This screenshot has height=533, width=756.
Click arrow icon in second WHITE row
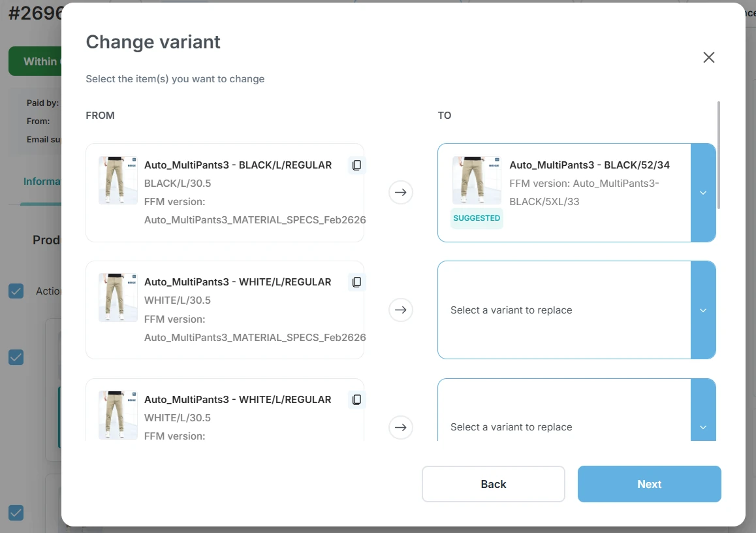click(x=401, y=310)
